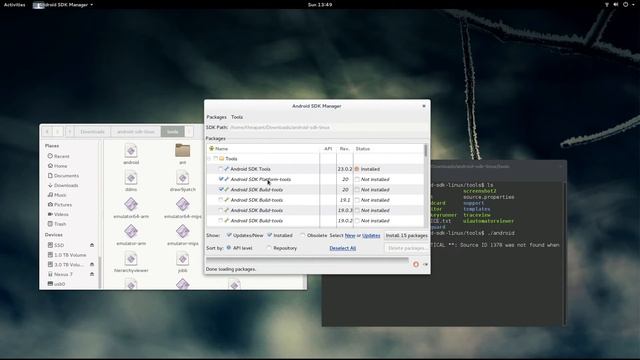
Task: Toggle the Tools group checkbox
Action: (x=216, y=158)
